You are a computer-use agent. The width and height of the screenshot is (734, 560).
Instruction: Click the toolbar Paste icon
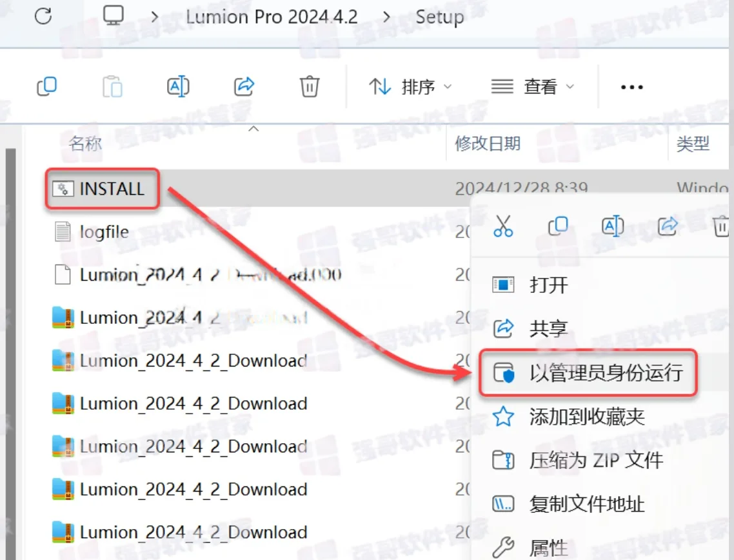pos(112,86)
